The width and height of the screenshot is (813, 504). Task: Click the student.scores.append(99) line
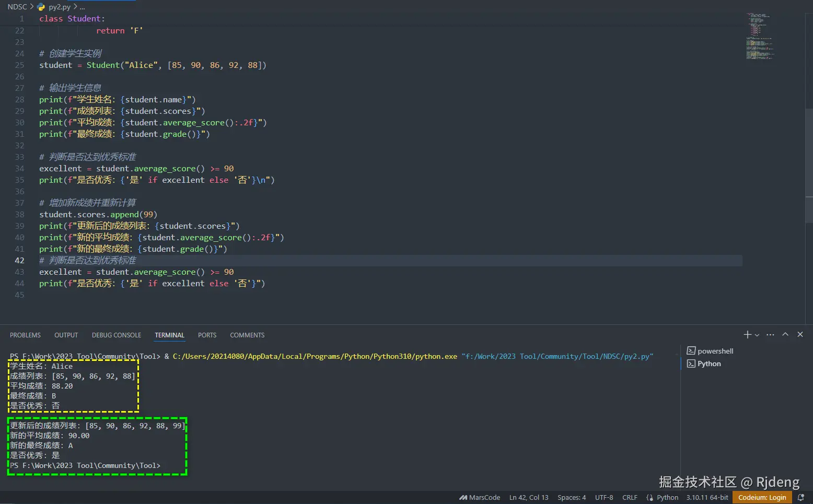[x=98, y=215]
